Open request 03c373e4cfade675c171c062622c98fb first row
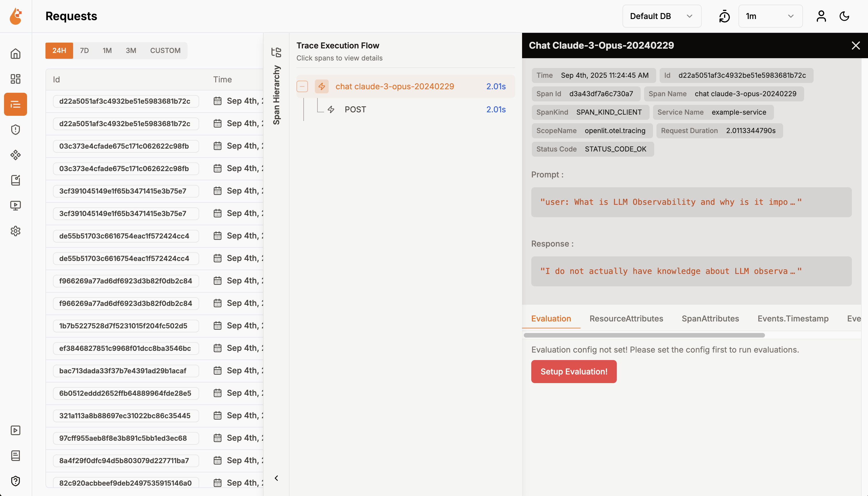This screenshot has width=868, height=496. (125, 146)
